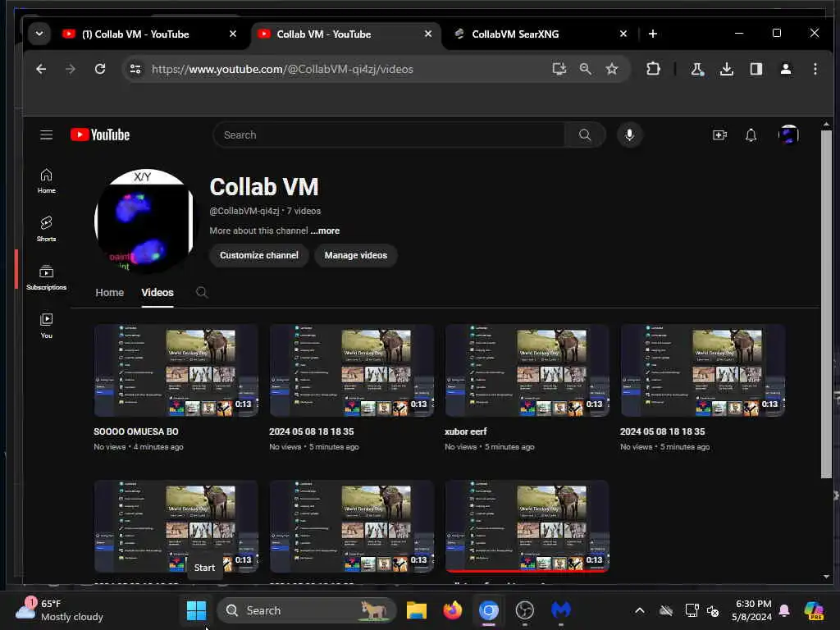Open Firefox from the taskbar
840x630 pixels.
453,610
